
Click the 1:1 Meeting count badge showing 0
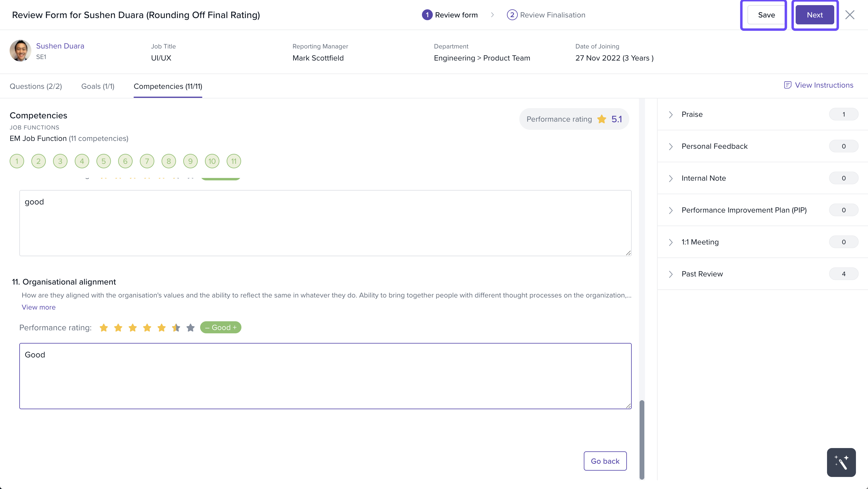click(x=843, y=242)
